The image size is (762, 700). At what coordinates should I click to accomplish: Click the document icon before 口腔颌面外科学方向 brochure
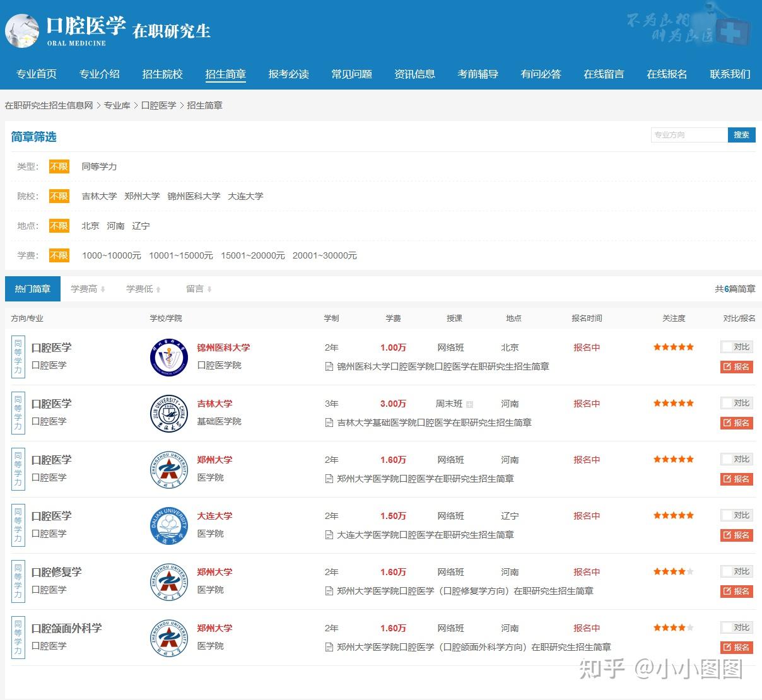(x=329, y=647)
